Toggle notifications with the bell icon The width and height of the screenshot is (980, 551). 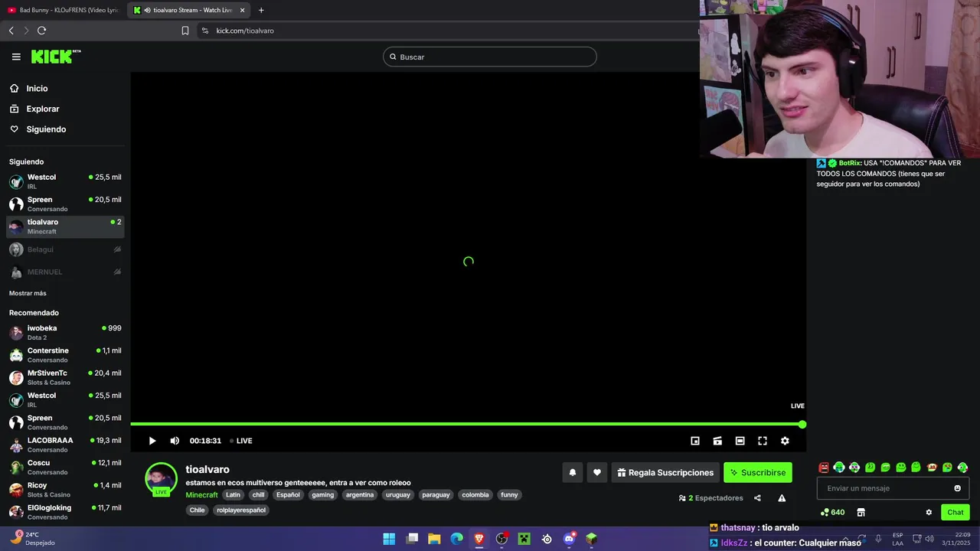pos(572,473)
